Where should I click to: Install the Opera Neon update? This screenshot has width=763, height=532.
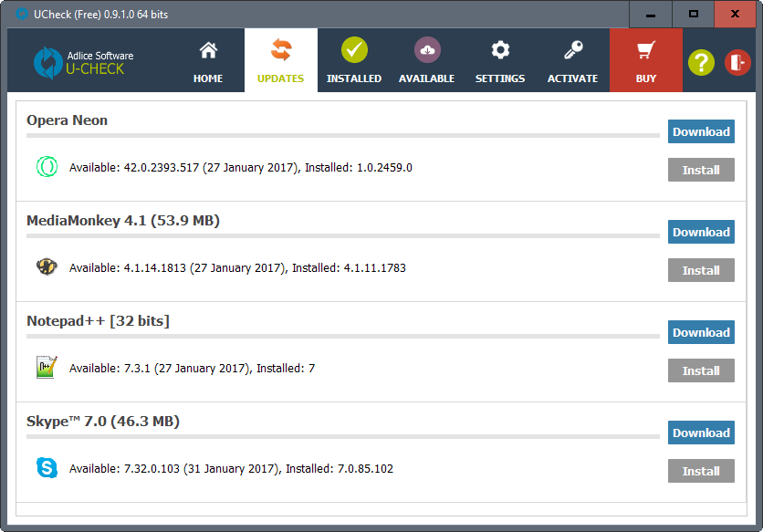click(701, 170)
